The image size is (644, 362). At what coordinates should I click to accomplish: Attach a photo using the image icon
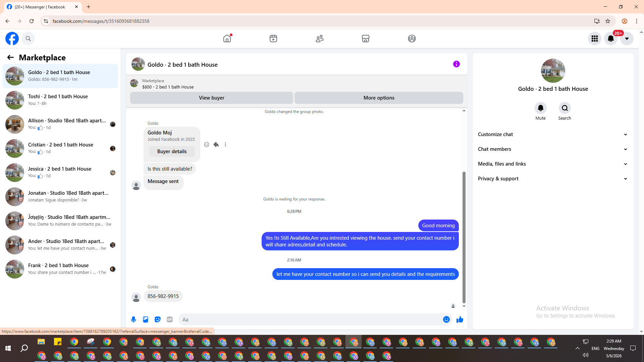coord(146,319)
